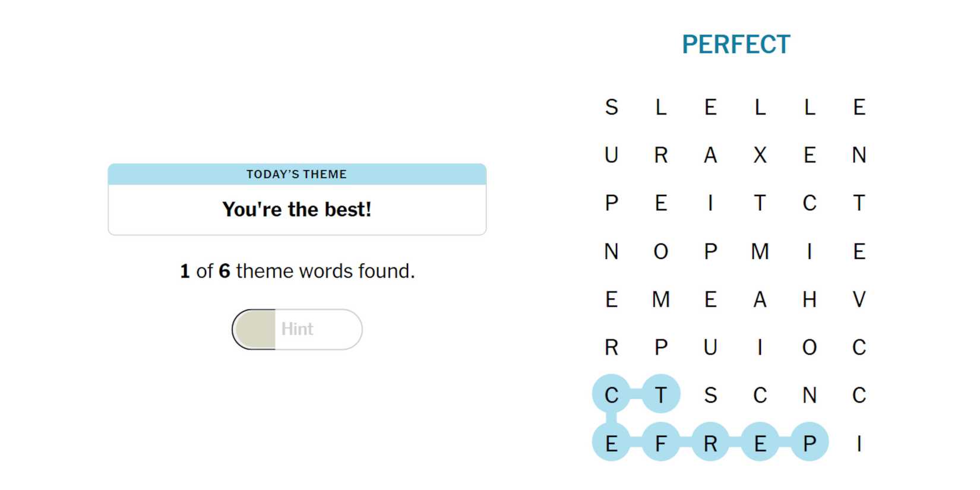Select the O between N and P
This screenshot has height=490, width=980.
point(660,251)
